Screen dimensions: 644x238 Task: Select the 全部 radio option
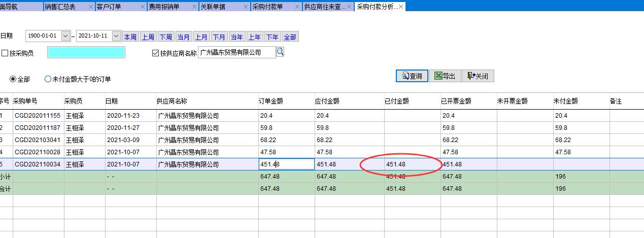coord(13,79)
